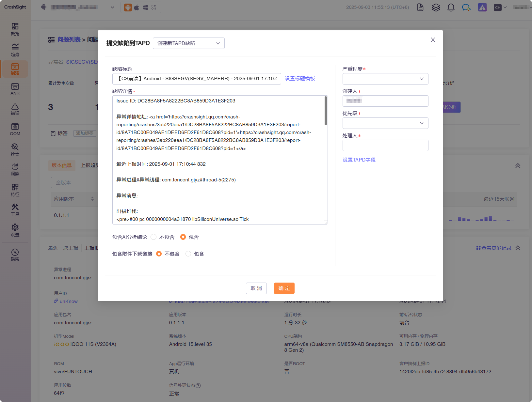Click the 处理人 handler input field

point(385,146)
